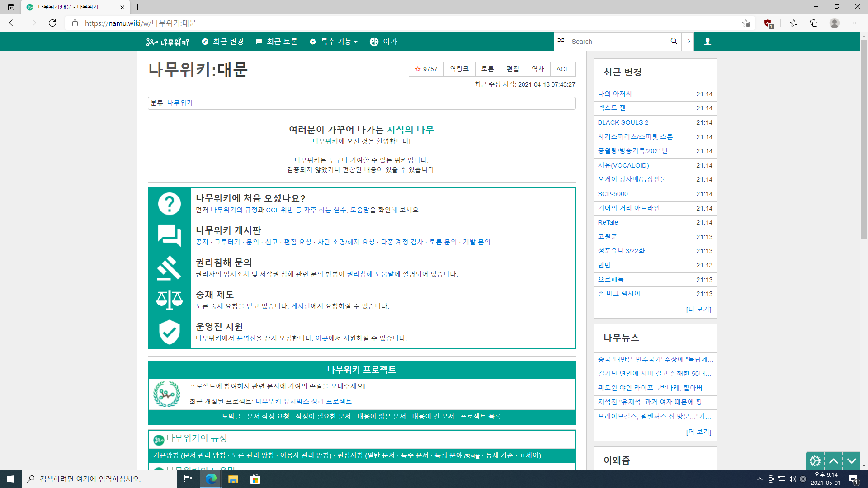Open recent change SCP-5000

(x=613, y=194)
